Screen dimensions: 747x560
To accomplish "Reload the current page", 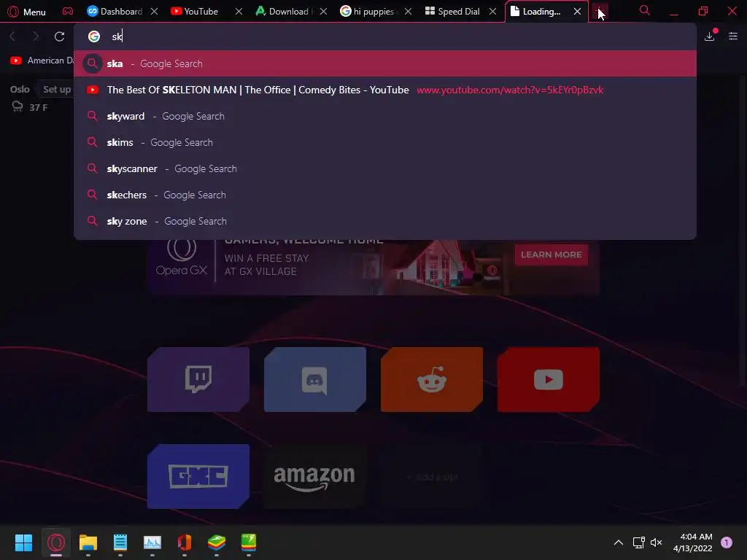I will (60, 36).
